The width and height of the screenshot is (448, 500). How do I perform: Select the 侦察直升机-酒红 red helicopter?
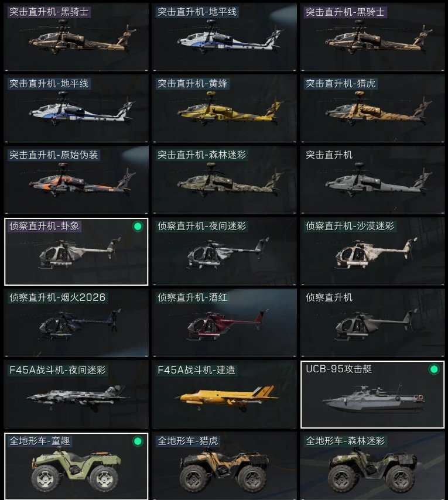[x=224, y=323]
